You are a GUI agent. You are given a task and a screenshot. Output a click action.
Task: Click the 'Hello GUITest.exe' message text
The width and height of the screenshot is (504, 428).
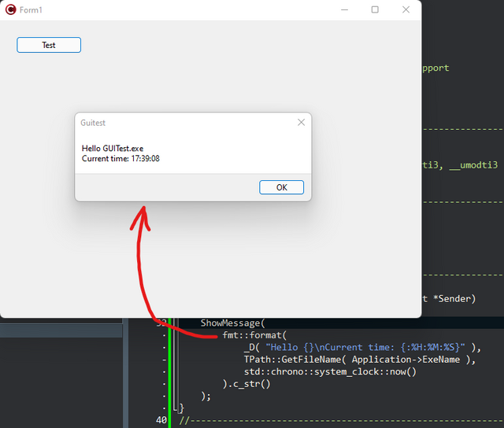point(113,149)
